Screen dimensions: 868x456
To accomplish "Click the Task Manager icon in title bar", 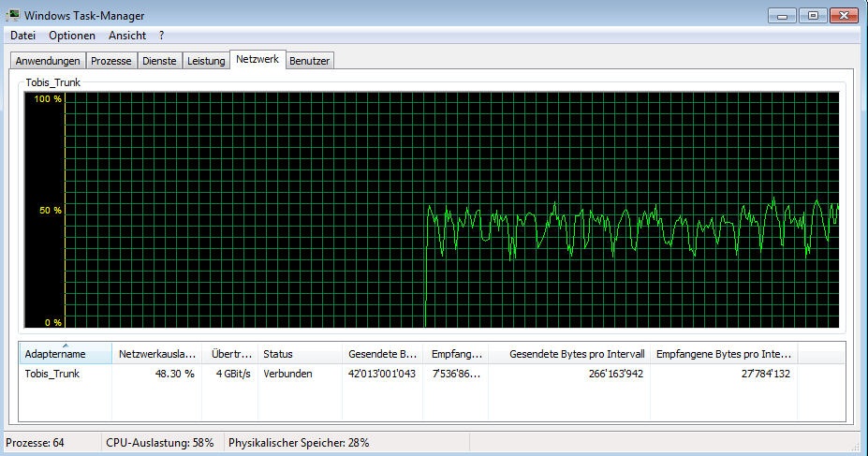I will [x=13, y=15].
